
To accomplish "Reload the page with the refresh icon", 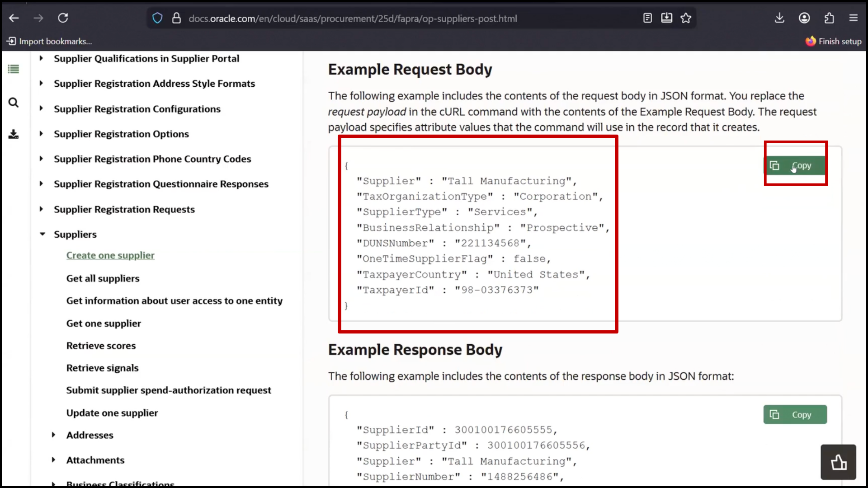I will 63,18.
